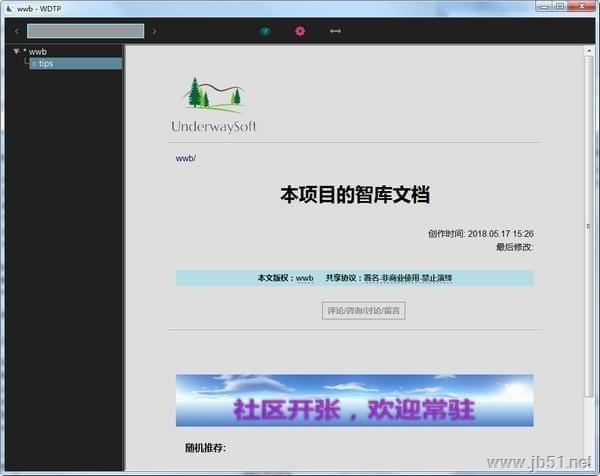Open the wwb/ breadcrumb link
The height and width of the screenshot is (476, 600).
186,158
